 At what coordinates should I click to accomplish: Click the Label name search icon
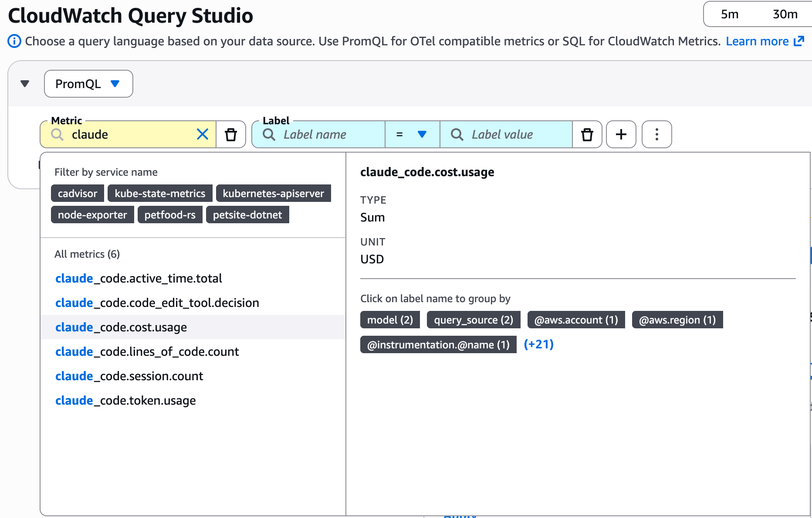click(x=269, y=134)
